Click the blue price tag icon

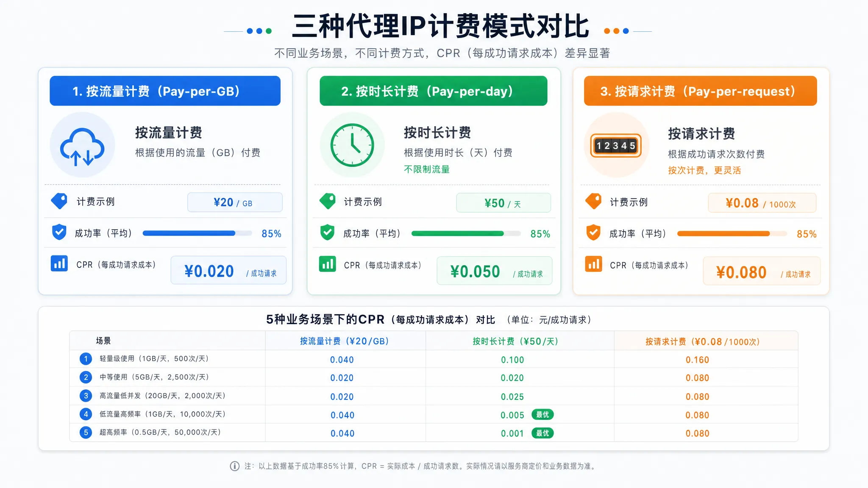pos(59,201)
